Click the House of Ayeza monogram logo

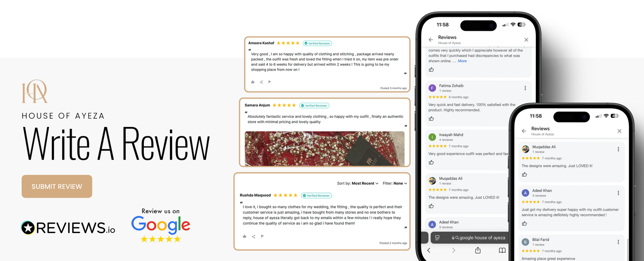click(35, 92)
